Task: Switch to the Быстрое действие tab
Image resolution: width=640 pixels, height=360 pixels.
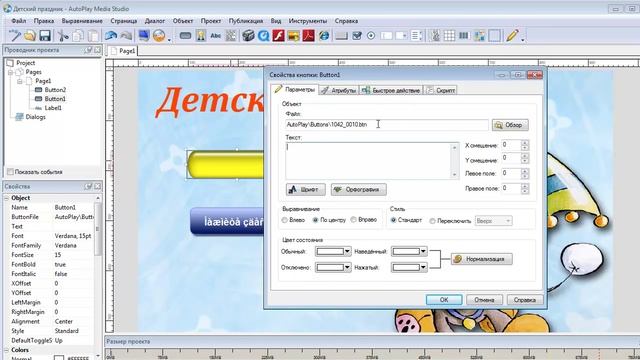Action: coord(391,90)
